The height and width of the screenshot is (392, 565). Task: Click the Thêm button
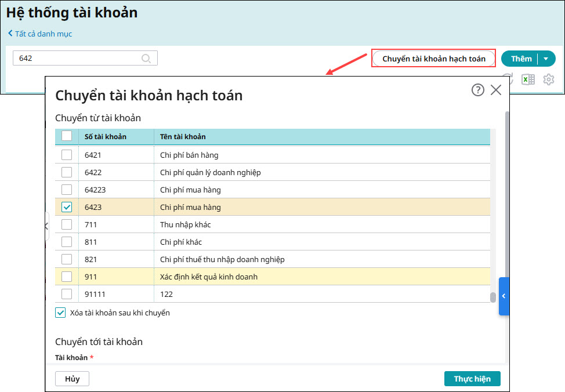[521, 59]
